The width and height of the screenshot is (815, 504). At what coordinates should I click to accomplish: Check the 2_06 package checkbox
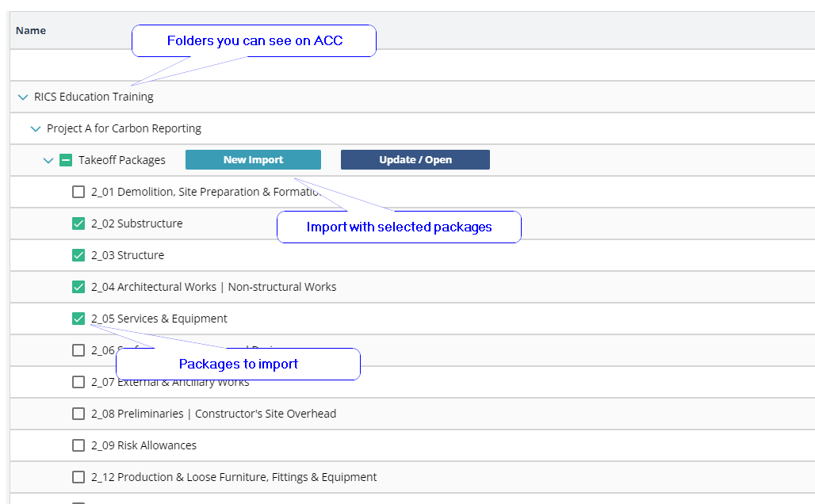pos(78,350)
